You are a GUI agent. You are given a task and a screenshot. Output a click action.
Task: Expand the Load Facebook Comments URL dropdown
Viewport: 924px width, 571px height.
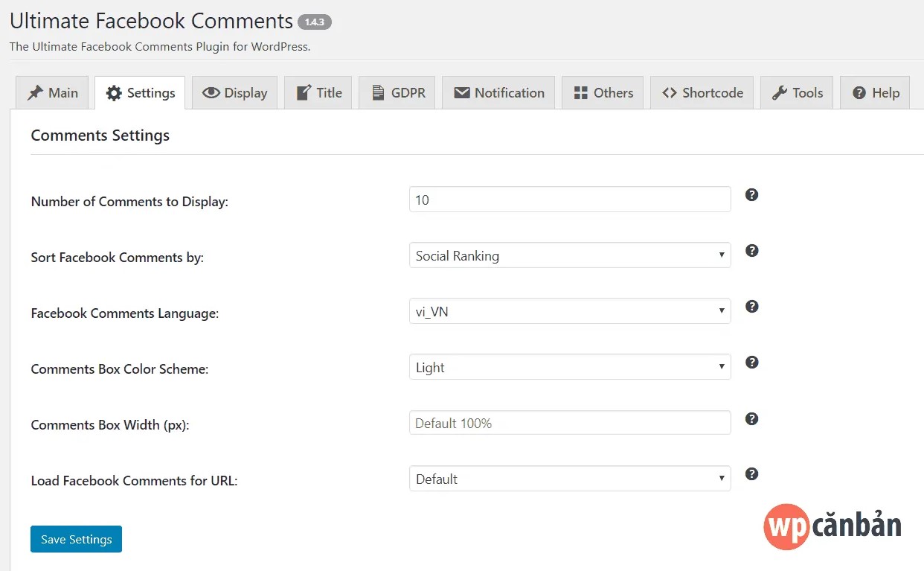pos(569,479)
